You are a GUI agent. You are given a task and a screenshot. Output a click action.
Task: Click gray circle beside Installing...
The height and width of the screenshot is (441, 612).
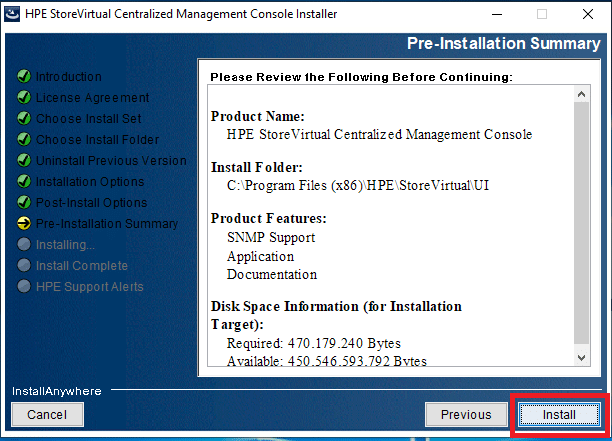pyautogui.click(x=24, y=245)
